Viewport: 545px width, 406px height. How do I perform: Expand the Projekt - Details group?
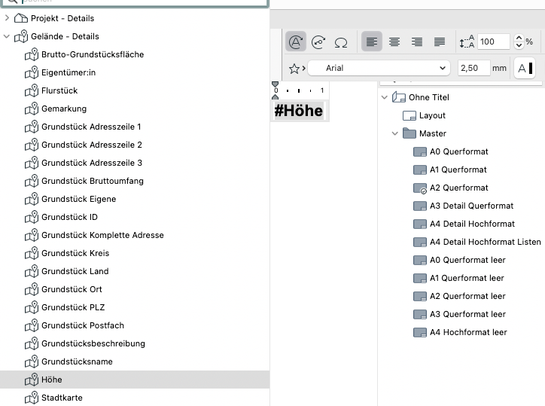point(7,18)
